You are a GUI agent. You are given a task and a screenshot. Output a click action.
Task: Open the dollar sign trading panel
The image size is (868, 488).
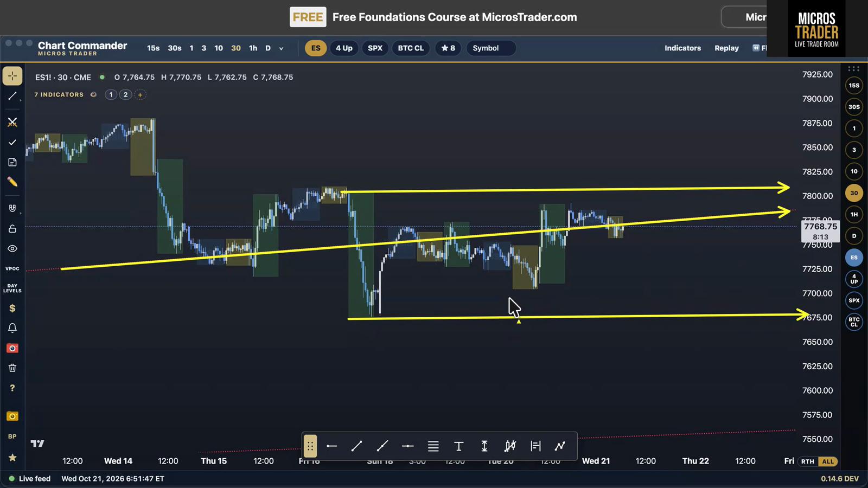12,308
